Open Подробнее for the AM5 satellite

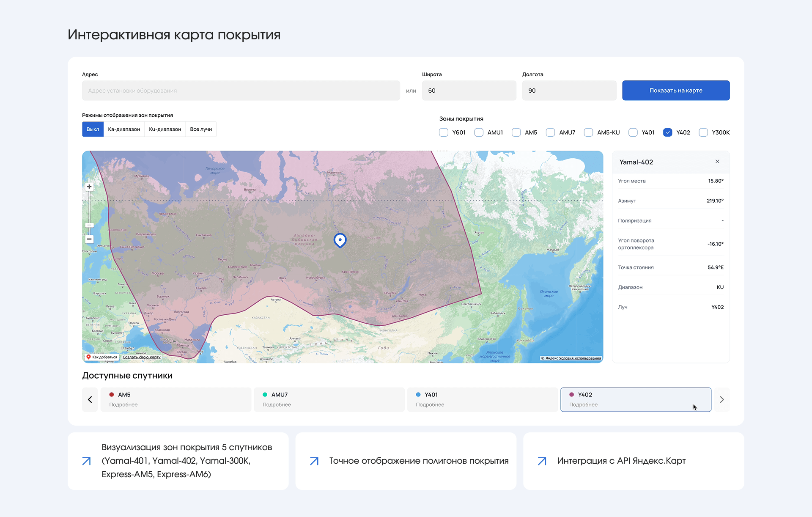coord(123,404)
